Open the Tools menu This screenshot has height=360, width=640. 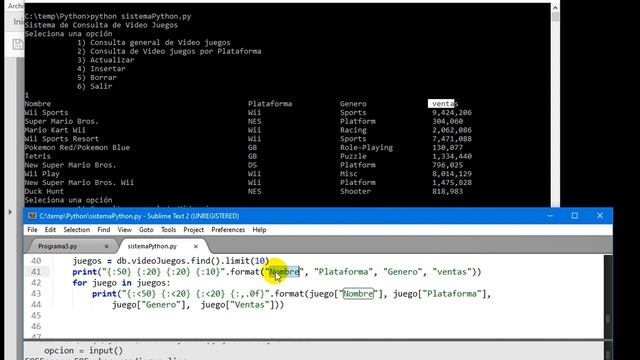pos(168,230)
